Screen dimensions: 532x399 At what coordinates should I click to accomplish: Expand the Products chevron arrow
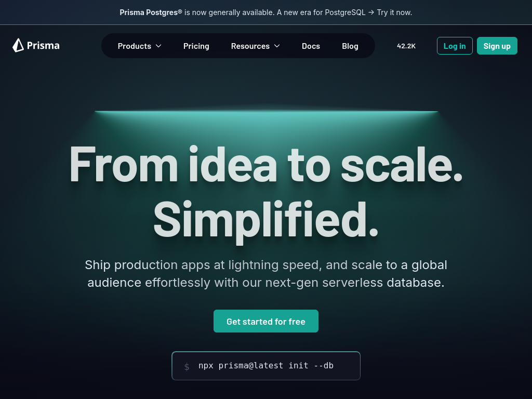(x=158, y=46)
